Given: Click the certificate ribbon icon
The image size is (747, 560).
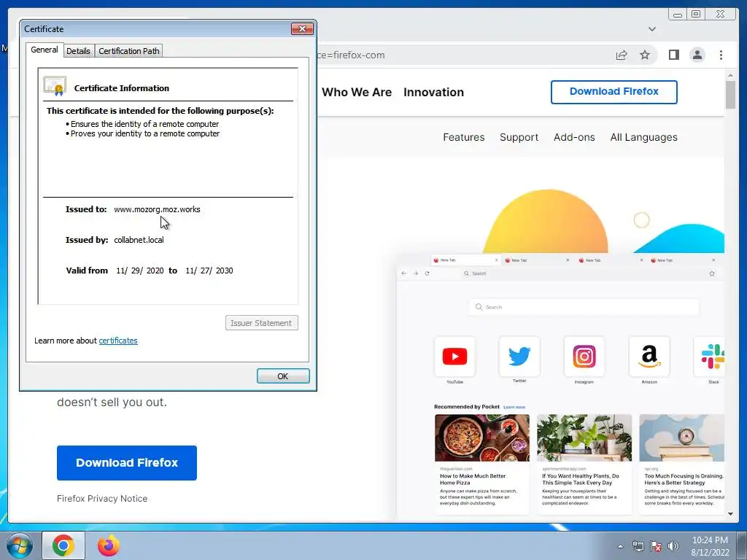Looking at the screenshot, I should click(55, 86).
